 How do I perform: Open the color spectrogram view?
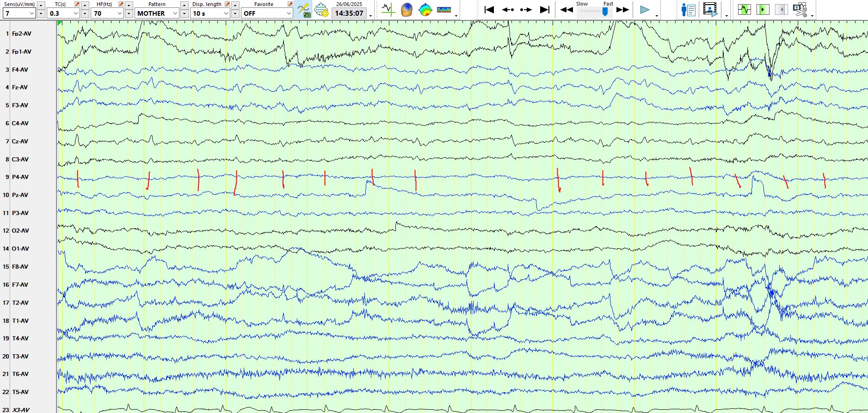(x=444, y=9)
